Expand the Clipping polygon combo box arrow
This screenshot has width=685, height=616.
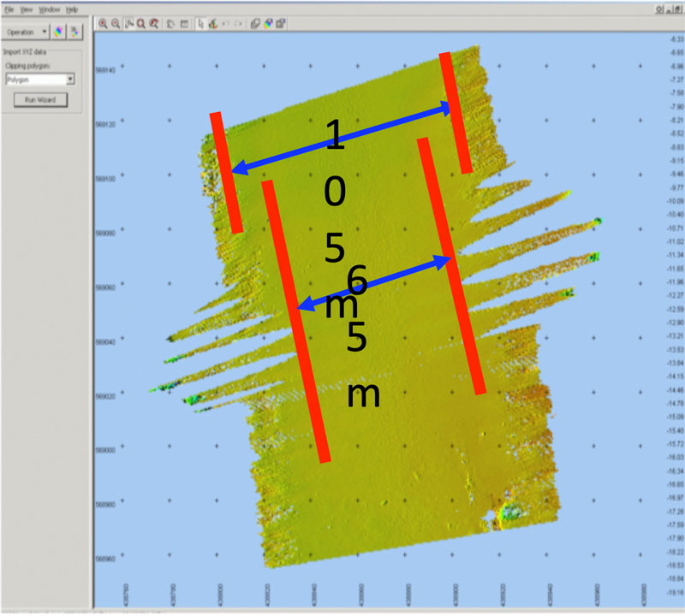[x=70, y=79]
